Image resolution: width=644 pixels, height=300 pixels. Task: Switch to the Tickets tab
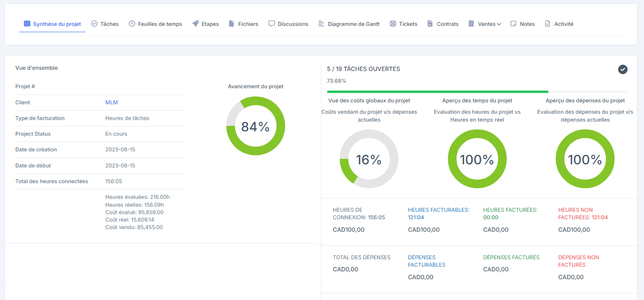coord(403,24)
